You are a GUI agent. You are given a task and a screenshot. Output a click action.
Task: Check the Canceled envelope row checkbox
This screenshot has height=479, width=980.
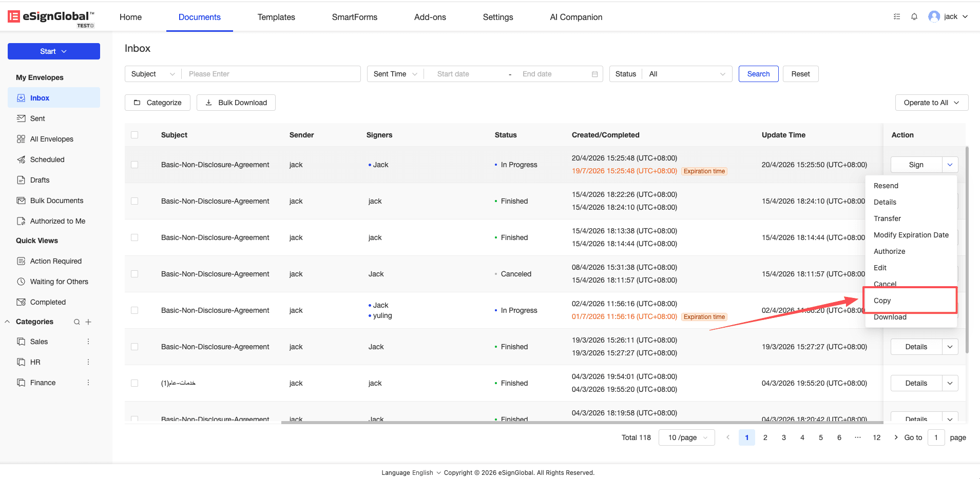pos(134,274)
